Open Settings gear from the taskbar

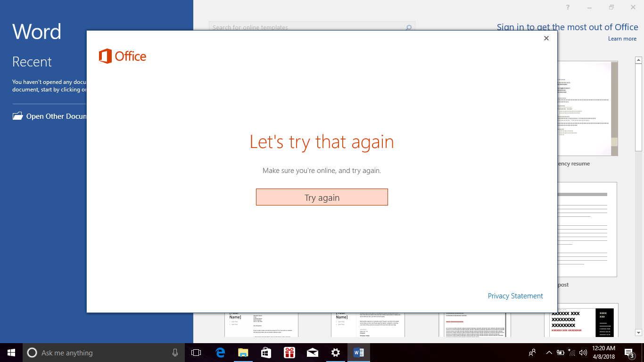tap(335, 353)
